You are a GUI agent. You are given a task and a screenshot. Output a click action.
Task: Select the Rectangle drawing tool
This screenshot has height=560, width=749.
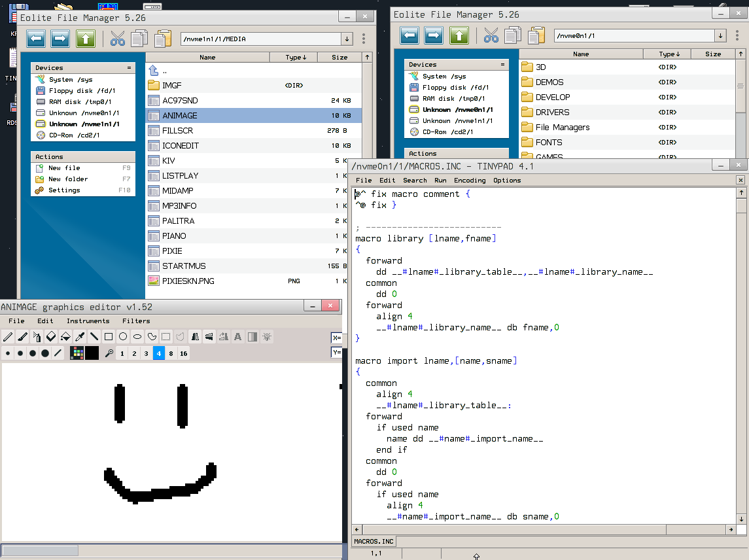109,337
